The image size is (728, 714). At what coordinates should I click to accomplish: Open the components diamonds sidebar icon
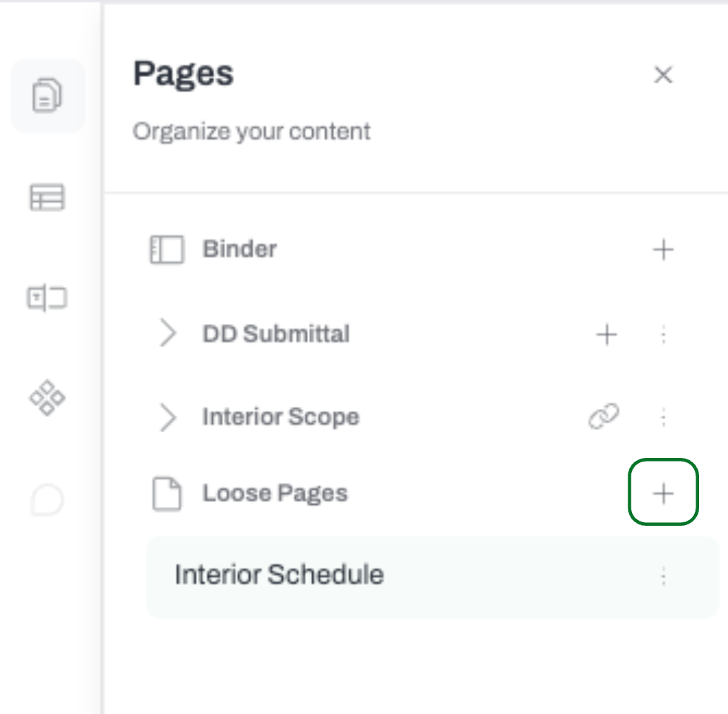(47, 398)
